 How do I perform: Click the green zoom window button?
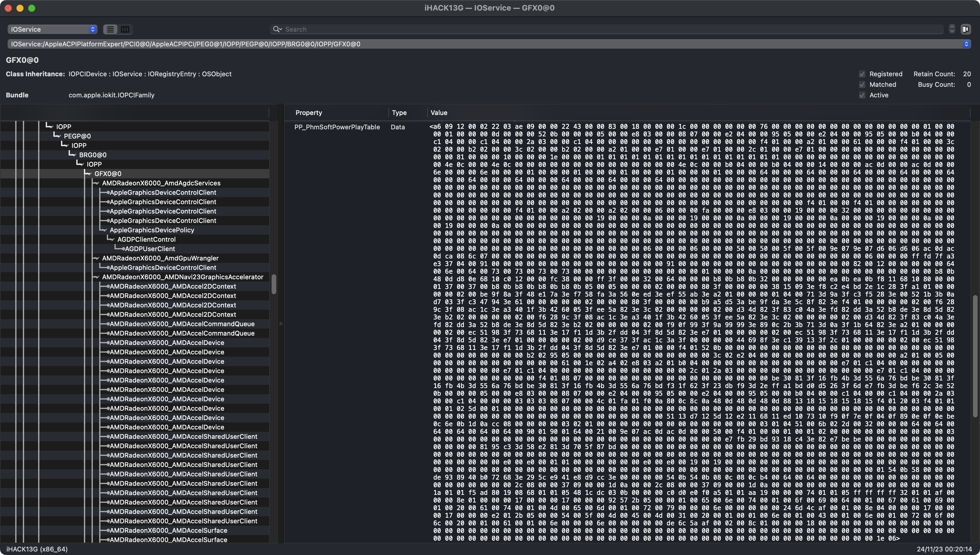click(32, 8)
